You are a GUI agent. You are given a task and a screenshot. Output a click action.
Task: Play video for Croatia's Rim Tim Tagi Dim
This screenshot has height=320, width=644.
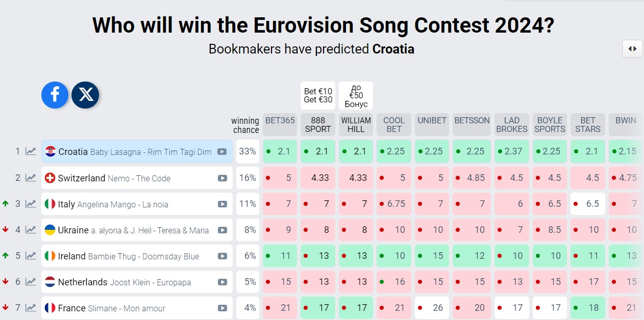pos(222,152)
